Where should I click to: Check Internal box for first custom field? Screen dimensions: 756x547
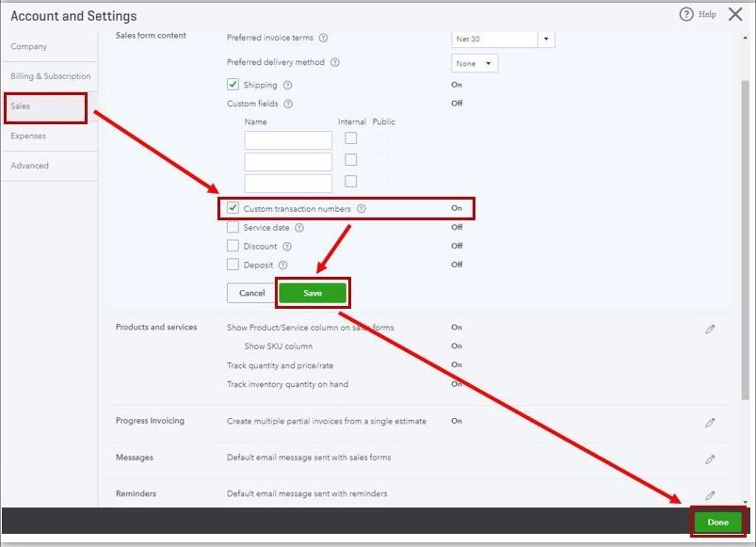coord(351,138)
